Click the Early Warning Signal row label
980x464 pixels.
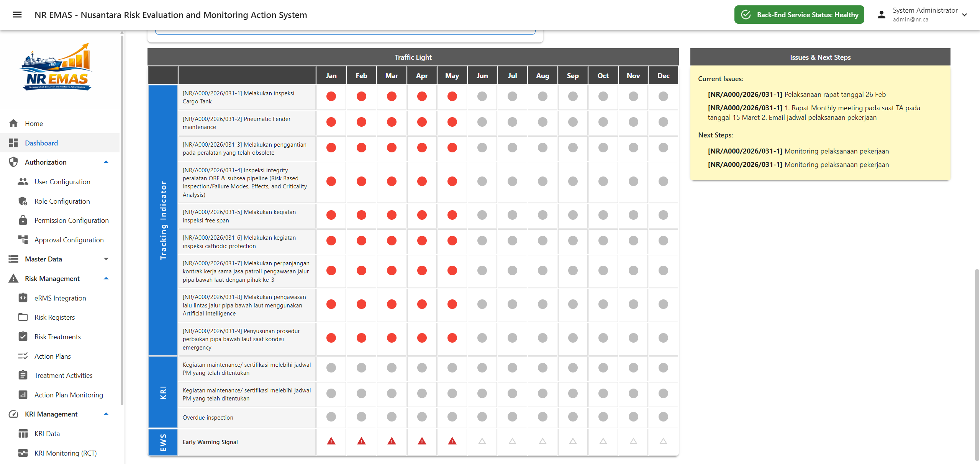(x=210, y=442)
